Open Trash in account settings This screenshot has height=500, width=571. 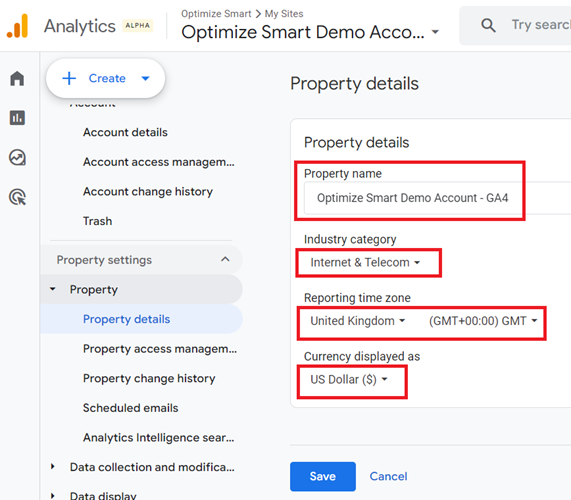98,221
